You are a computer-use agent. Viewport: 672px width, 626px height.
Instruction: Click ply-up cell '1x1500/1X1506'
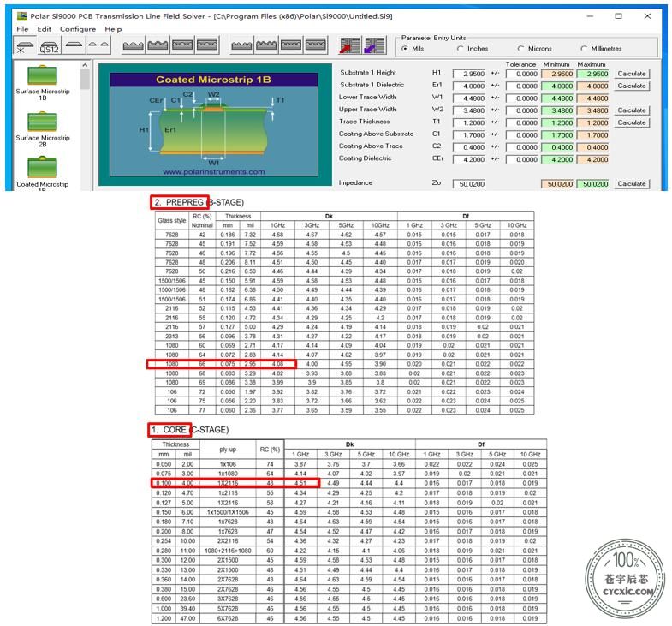228,512
